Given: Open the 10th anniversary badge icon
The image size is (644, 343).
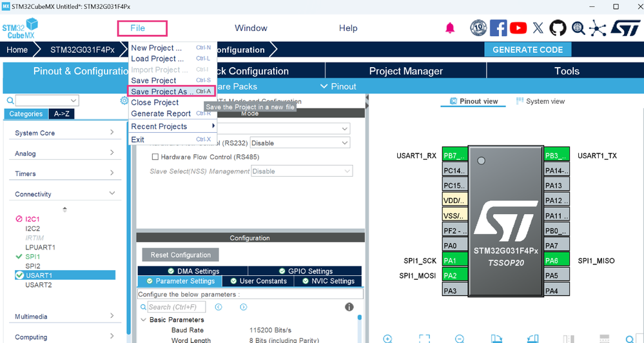Looking at the screenshot, I should pos(478,28).
